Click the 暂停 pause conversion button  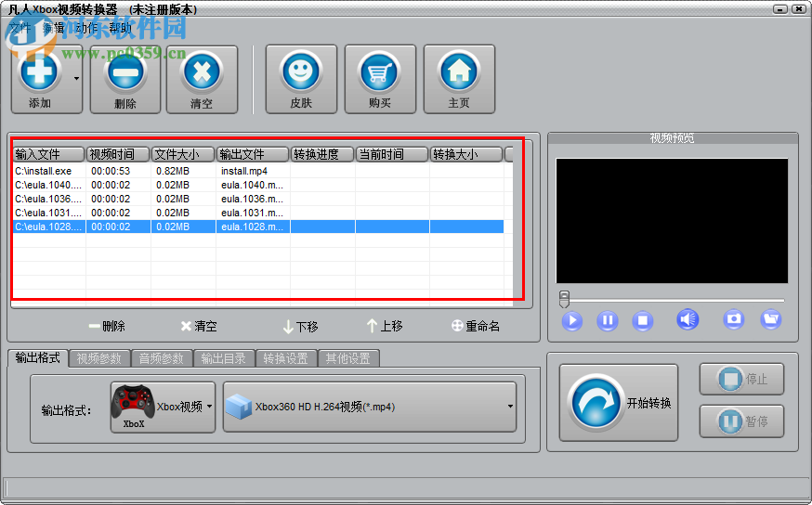(741, 421)
